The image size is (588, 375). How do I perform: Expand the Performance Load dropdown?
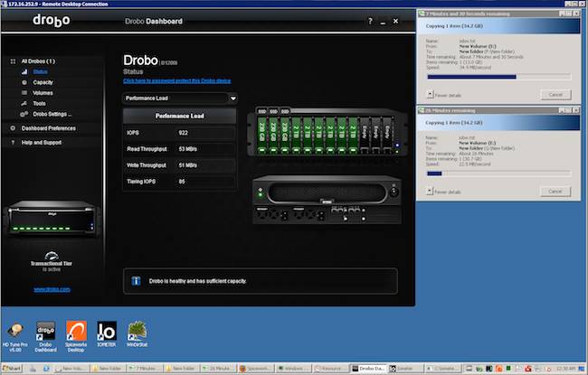point(232,98)
